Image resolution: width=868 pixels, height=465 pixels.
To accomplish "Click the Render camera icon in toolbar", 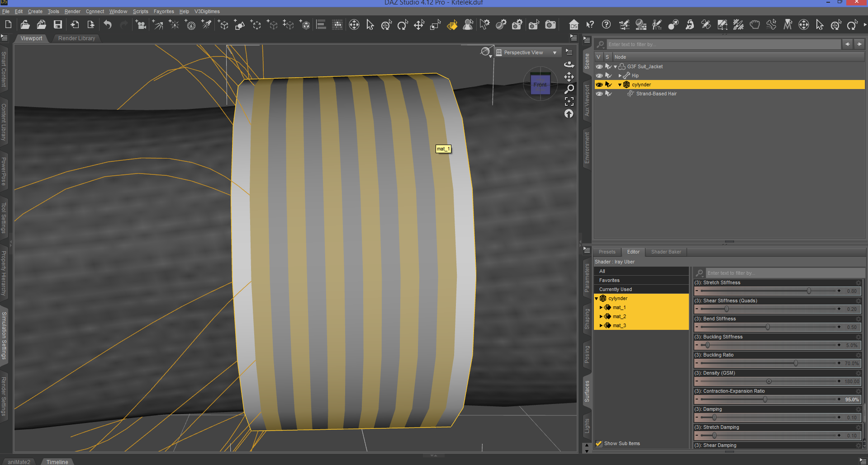I will pyautogui.click(x=550, y=25).
